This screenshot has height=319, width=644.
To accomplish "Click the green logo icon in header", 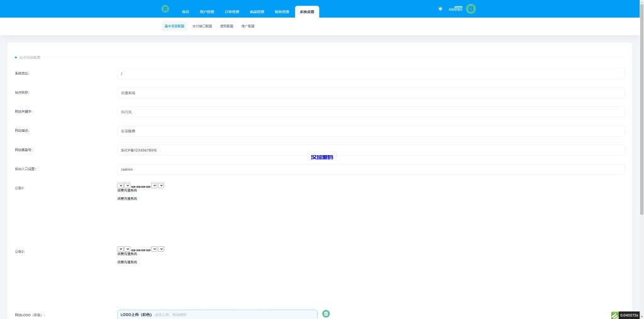I will 165,9.
